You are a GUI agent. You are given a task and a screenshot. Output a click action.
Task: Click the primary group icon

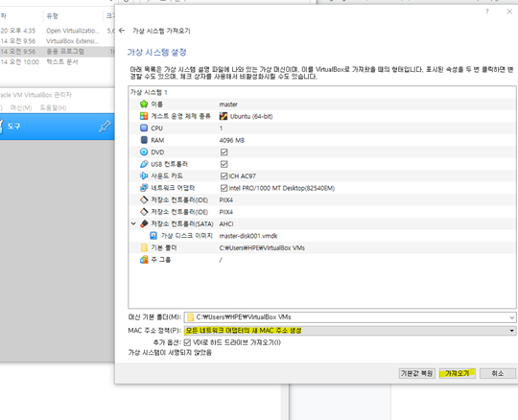pos(144,260)
